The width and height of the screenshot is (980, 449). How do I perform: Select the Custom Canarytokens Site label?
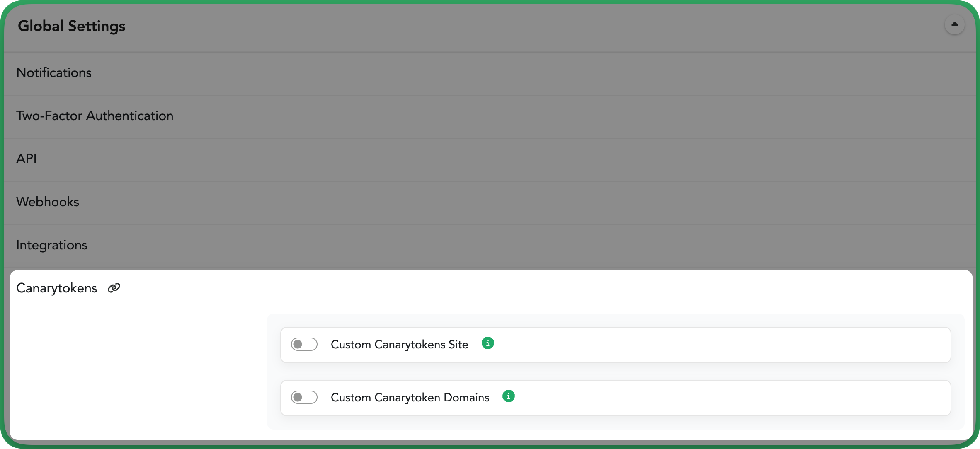399,345
